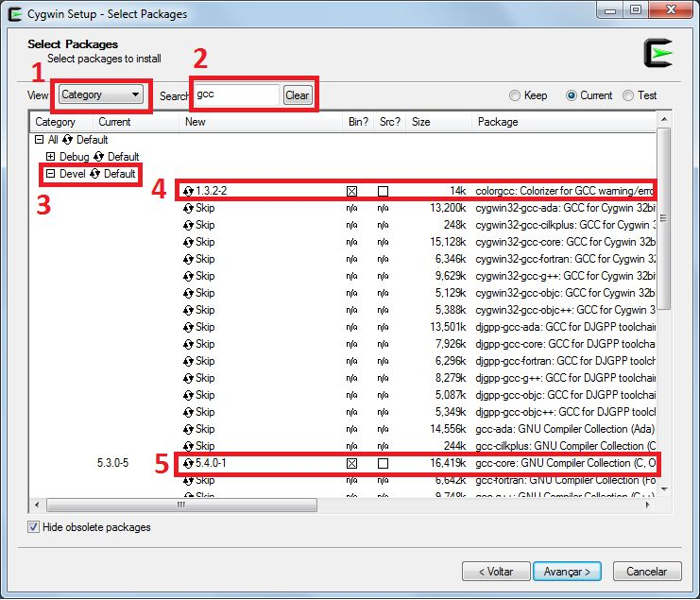Click Skip cycle icon for djgpp-gcc-objc row

(188, 395)
